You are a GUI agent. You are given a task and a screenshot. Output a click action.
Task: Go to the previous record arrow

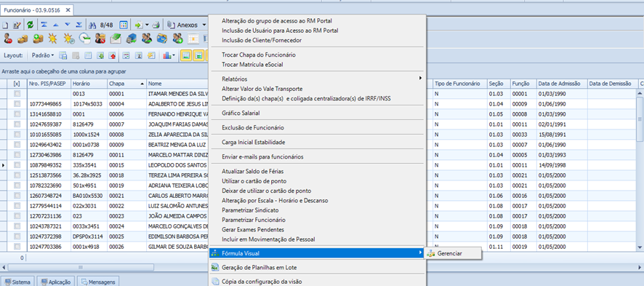click(x=55, y=25)
